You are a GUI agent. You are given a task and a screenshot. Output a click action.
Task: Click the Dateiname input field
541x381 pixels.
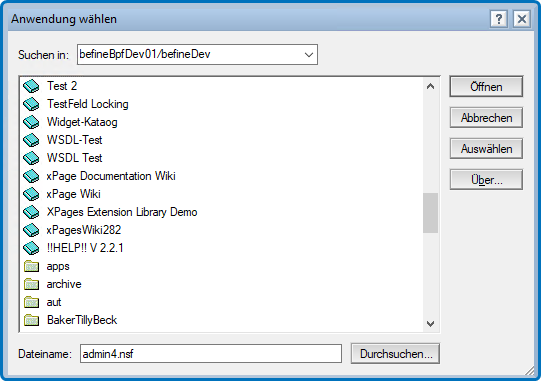pos(211,353)
